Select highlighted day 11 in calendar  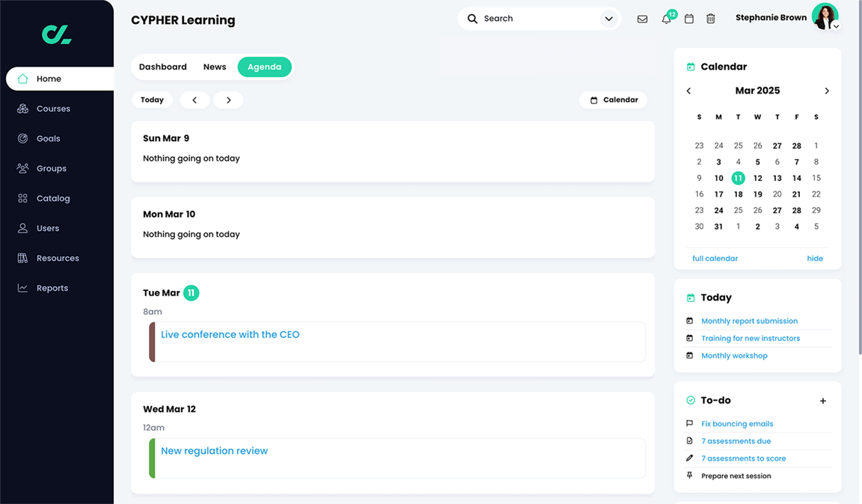point(739,178)
